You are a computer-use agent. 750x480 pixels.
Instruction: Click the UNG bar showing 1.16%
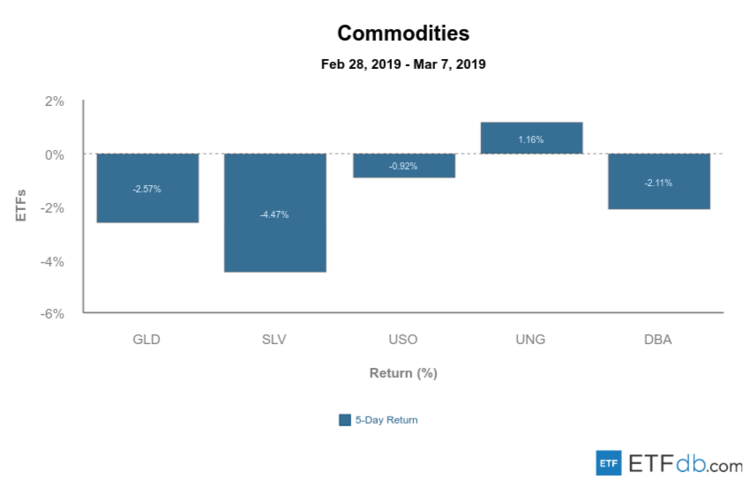[x=531, y=138]
